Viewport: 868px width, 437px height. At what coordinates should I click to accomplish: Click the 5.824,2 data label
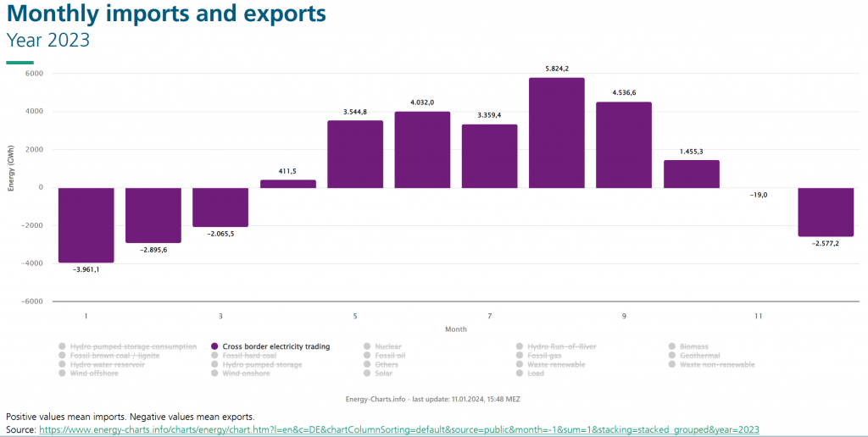click(x=557, y=69)
